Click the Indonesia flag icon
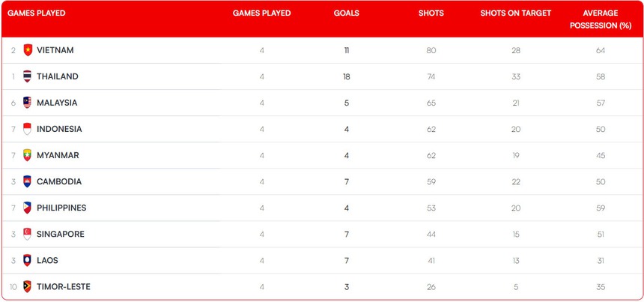644x302 pixels. pos(28,129)
